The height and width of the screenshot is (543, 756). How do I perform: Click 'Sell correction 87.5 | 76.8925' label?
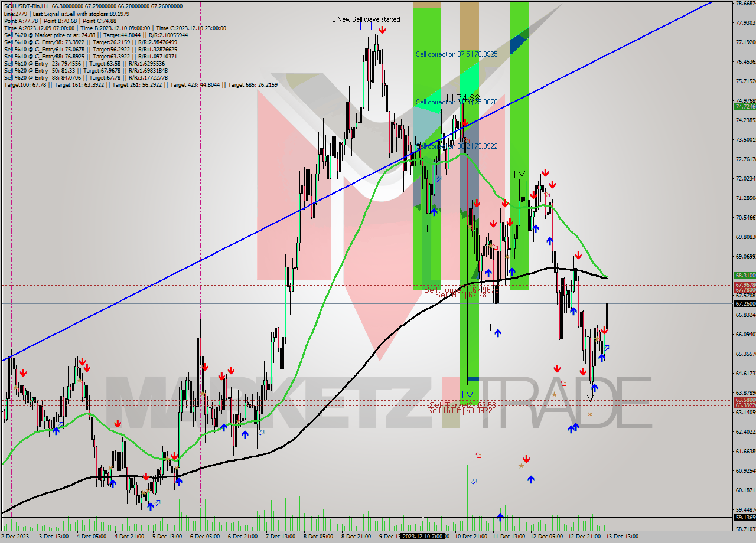[x=457, y=54]
